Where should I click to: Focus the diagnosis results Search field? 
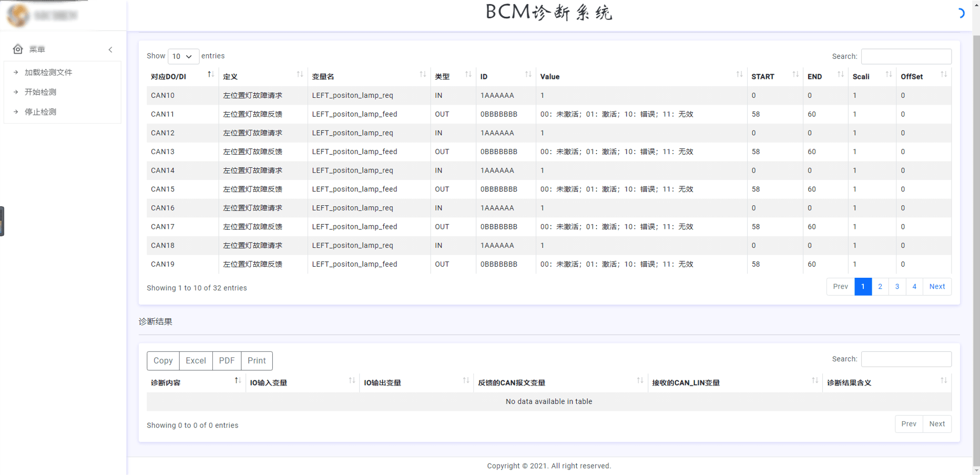906,359
